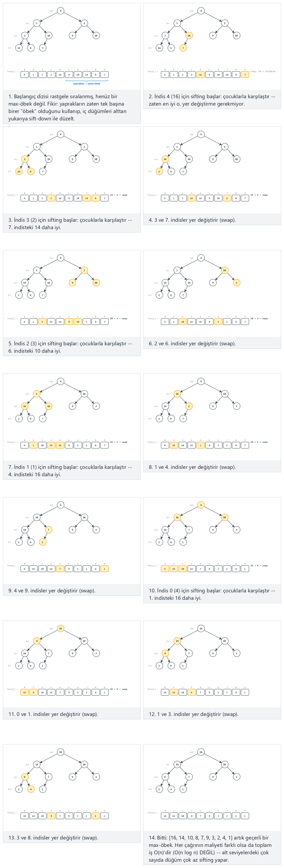Click highlighted leaf 7 in step 2 tree

click(x=183, y=48)
